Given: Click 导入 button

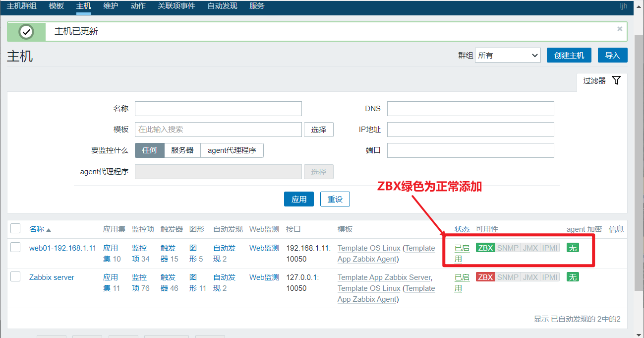Looking at the screenshot, I should (x=613, y=55).
